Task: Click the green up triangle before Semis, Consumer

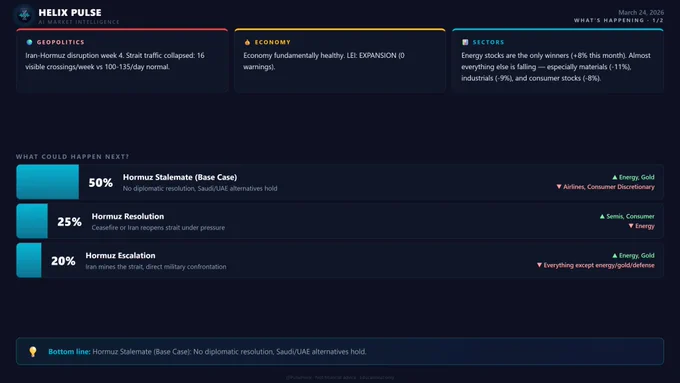Action: coord(602,216)
